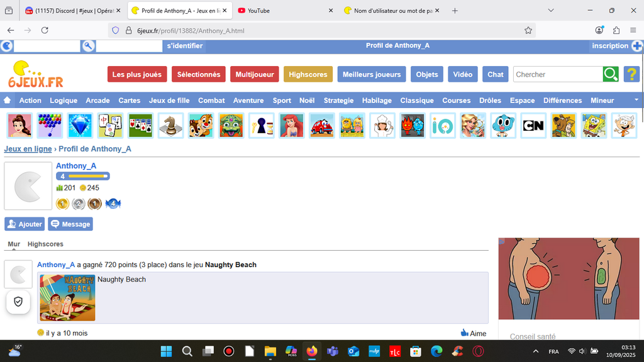644x362 pixels.
Task: Open the Action category
Action: click(30, 101)
